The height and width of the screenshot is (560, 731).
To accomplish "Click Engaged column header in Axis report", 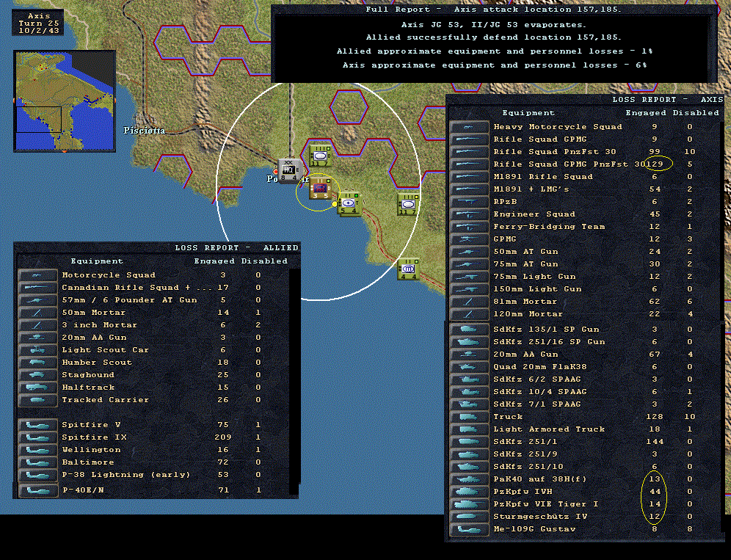I will coord(646,113).
